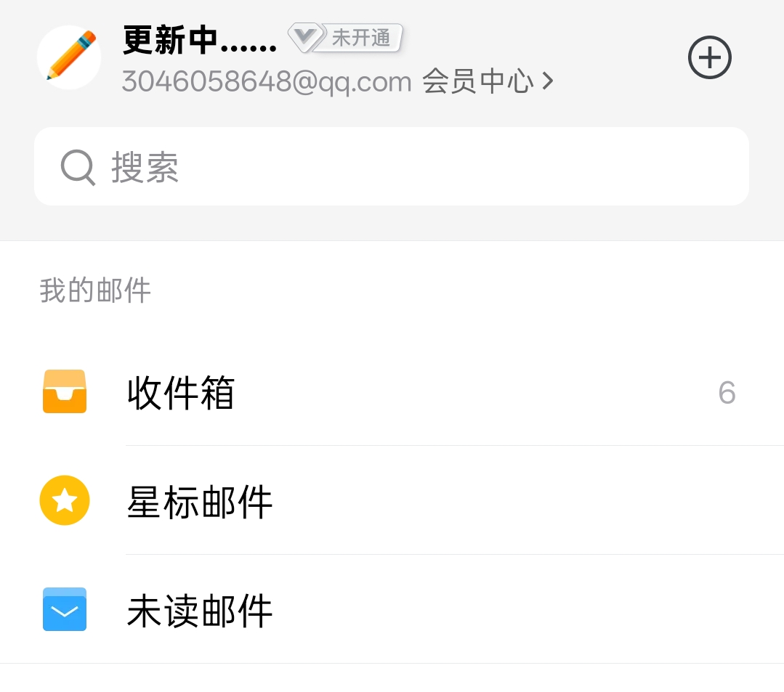The image size is (784, 692).
Task: Tap the inbox unread count 6
Action: (727, 393)
